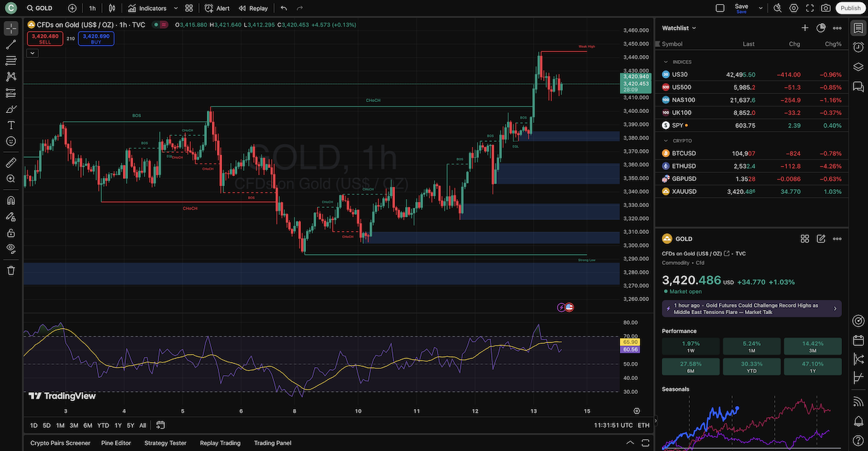Open the Strategy Tester tab
Screen dimensions: 868x451
tap(165, 442)
